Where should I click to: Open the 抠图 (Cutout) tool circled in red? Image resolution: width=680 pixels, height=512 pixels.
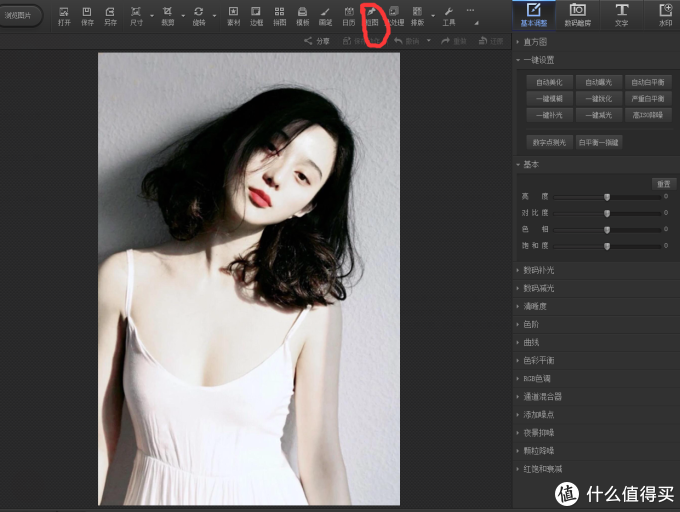(x=372, y=15)
